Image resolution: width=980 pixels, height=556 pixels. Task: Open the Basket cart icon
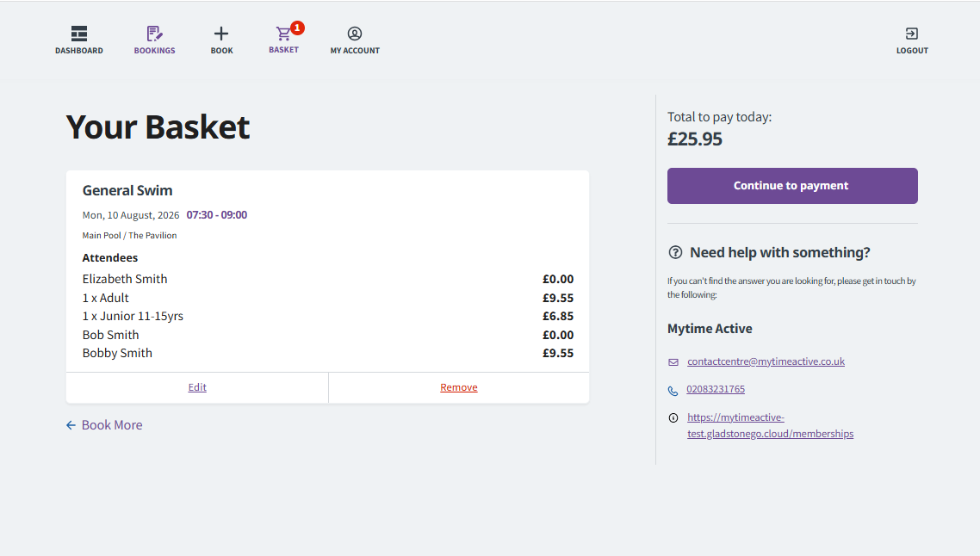tap(283, 33)
